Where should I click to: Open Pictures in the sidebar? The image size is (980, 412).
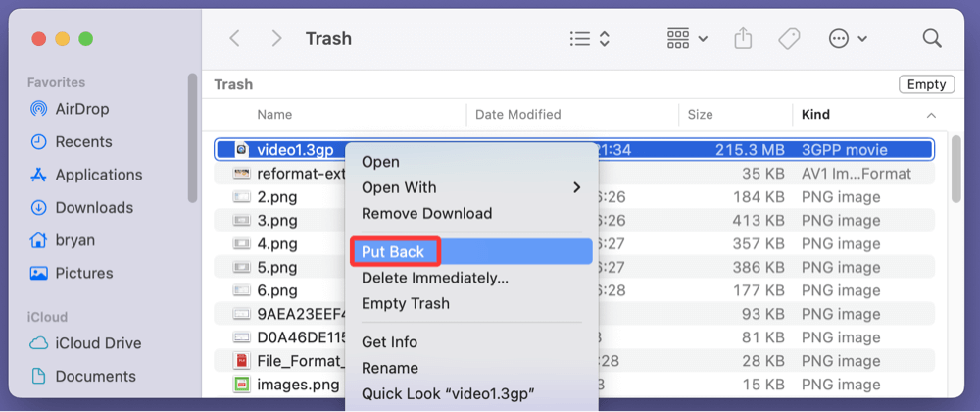[72, 274]
